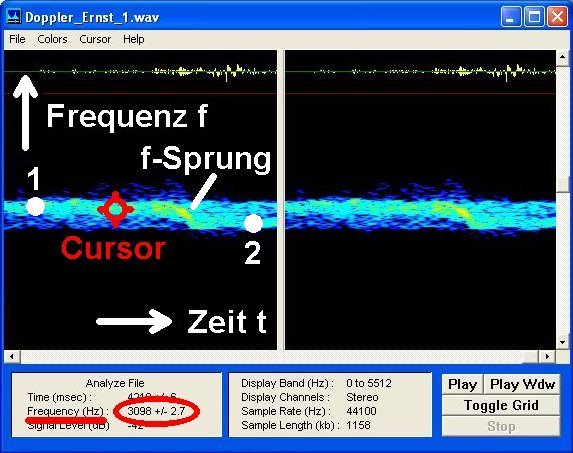
Task: Click the horizontal scrollbar thumb
Action: 531,357
